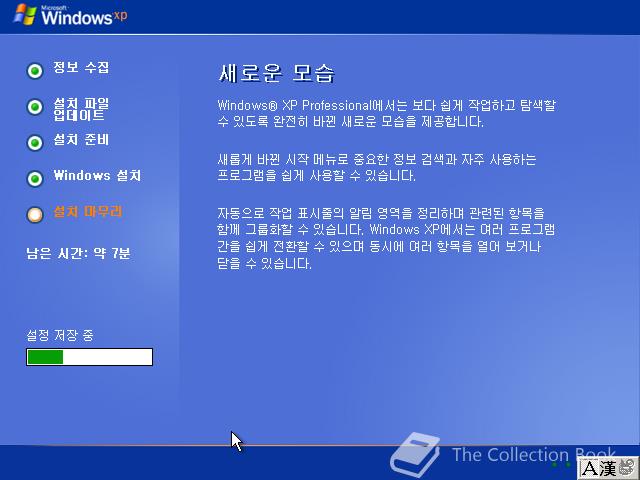Select the 설치 준비 step bullet
Image resolution: width=640 pixels, height=480 pixels.
(35, 142)
